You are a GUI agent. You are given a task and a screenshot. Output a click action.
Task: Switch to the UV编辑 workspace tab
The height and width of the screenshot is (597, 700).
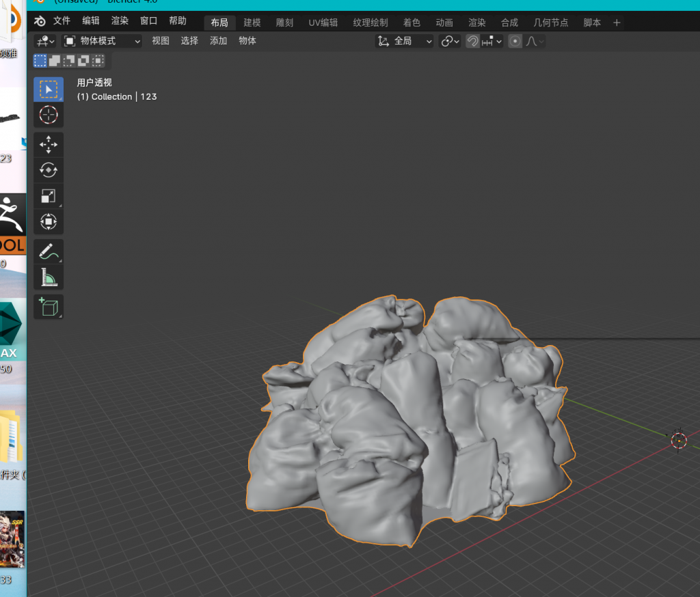tap(323, 23)
